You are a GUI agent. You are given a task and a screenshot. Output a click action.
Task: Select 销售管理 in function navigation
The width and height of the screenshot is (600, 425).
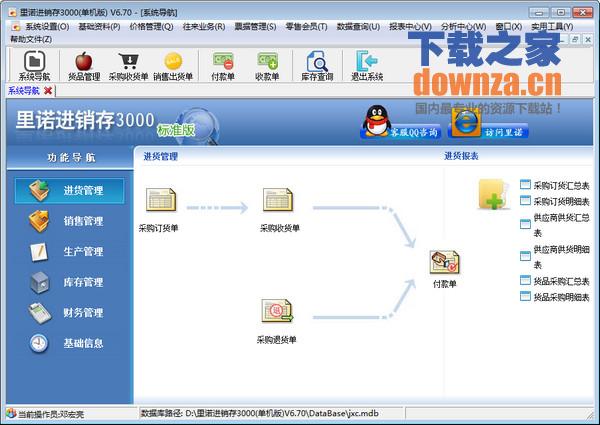[69, 221]
